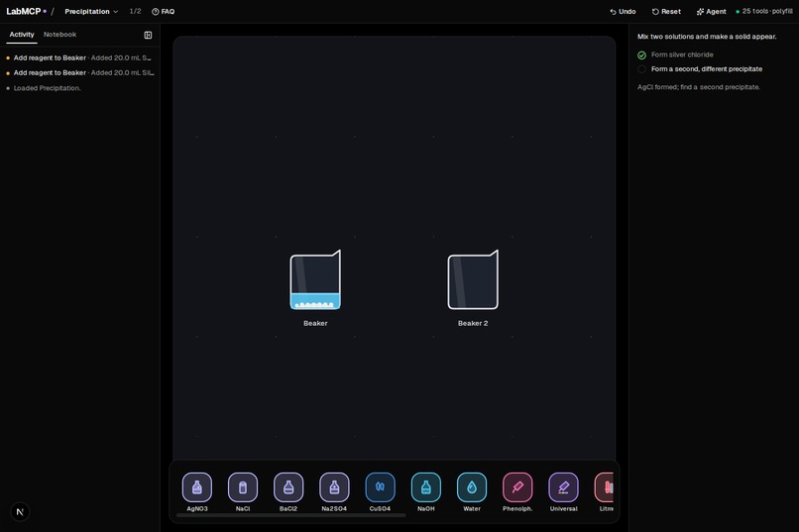
Task: Switch to the Notebook tab
Action: [59, 35]
